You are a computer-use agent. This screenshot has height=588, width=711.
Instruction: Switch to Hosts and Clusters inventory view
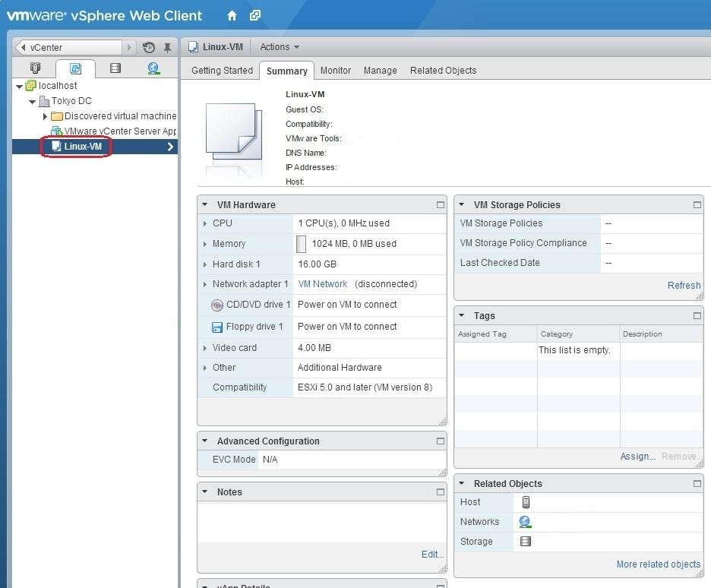click(35, 68)
